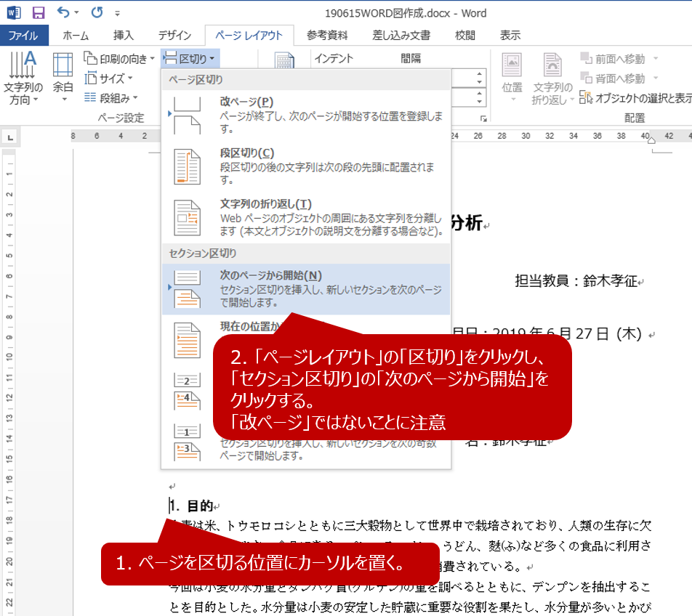Open the 挿入 ribbon tab

tap(124, 36)
